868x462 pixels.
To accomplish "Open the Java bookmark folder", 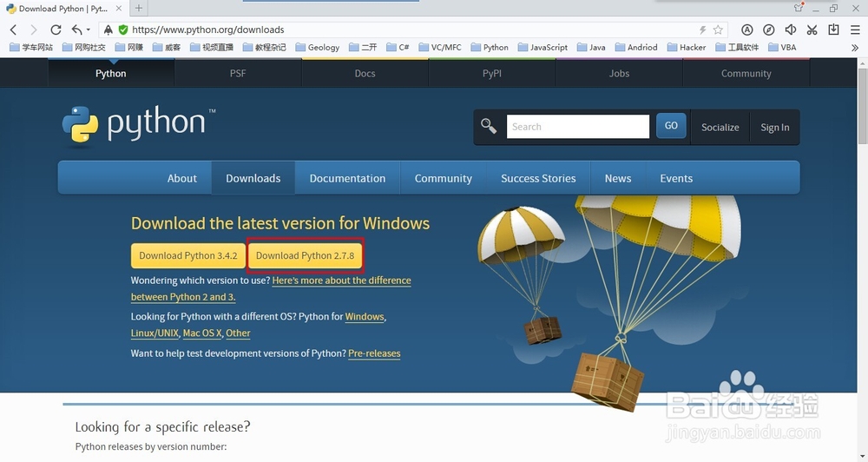I will [x=591, y=48].
